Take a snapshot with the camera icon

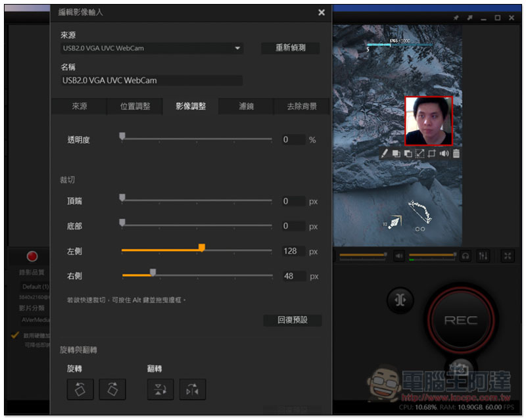pyautogui.click(x=461, y=369)
